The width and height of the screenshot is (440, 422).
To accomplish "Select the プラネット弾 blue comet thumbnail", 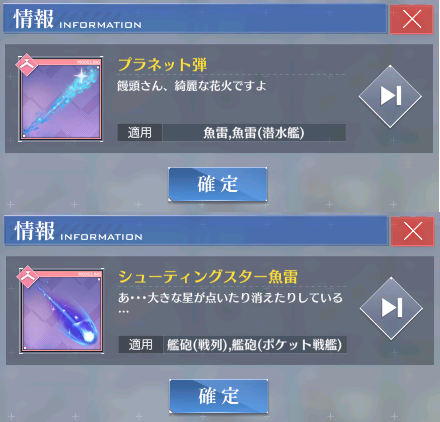I will (60, 99).
